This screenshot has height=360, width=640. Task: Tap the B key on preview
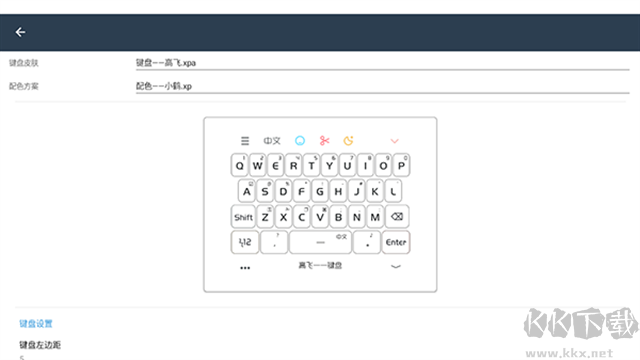point(338,217)
